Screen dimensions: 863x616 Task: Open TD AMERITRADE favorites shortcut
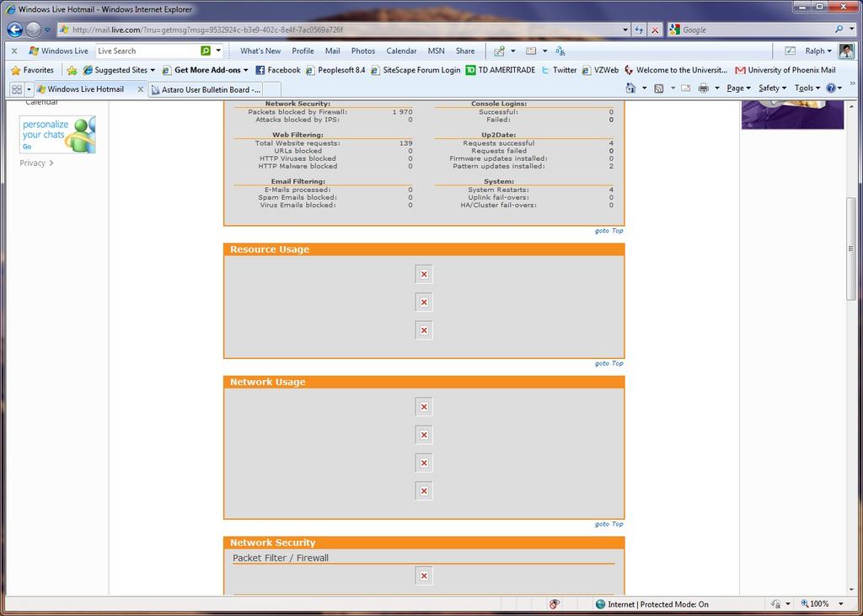pos(501,70)
